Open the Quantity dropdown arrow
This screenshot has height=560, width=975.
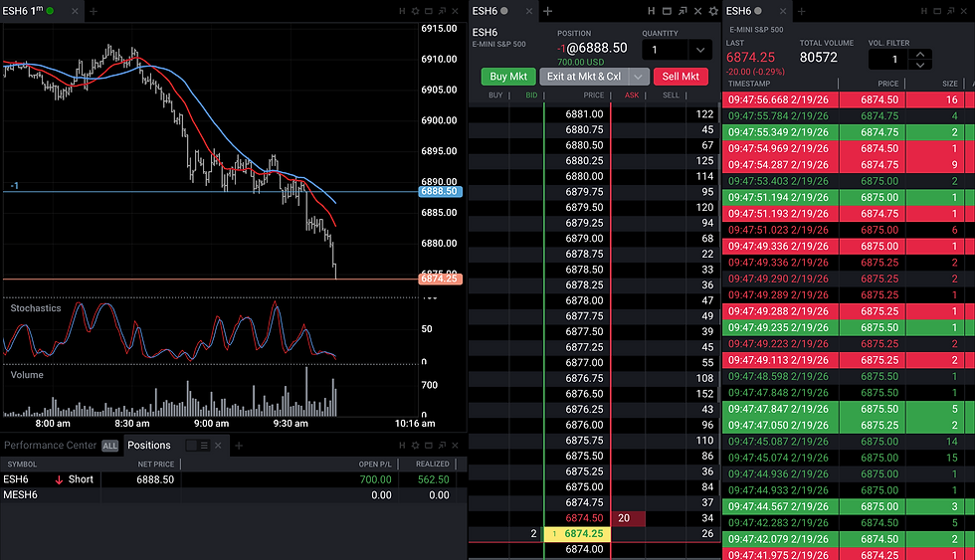coord(700,50)
